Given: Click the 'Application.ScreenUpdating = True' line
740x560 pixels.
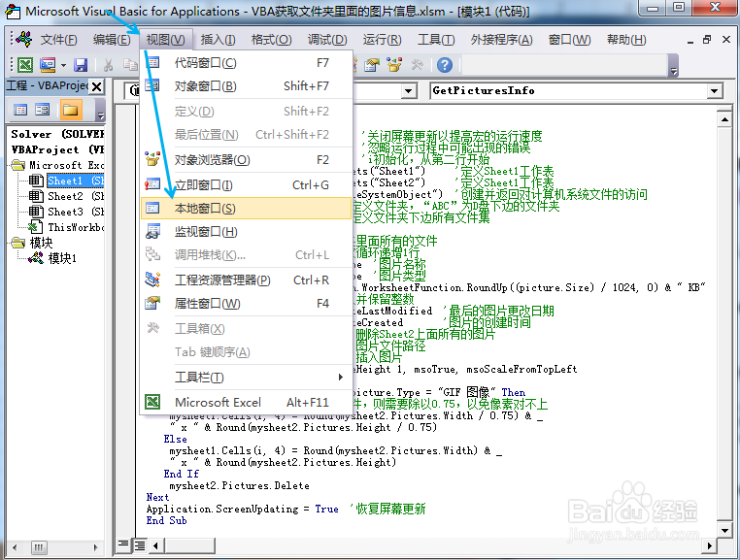Looking at the screenshot, I should [x=242, y=509].
